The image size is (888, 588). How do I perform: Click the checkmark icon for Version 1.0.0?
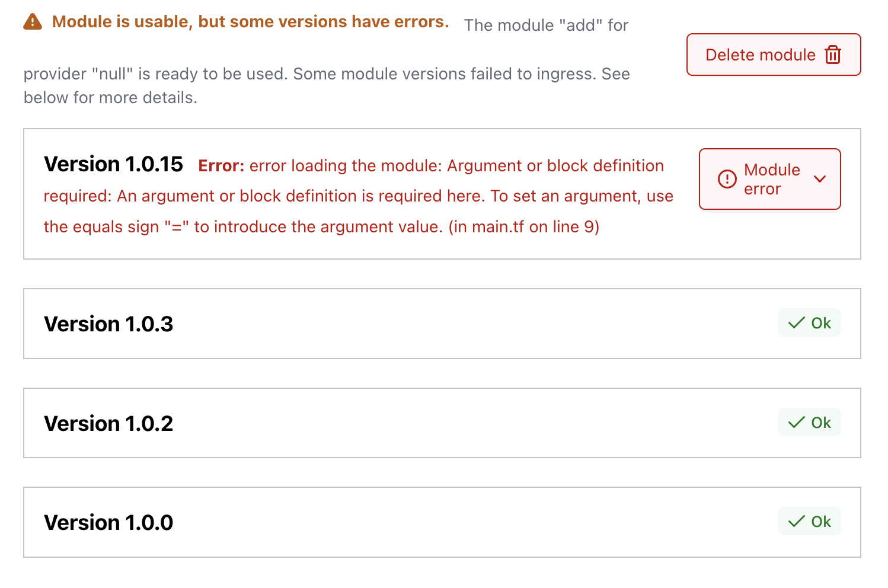[796, 522]
